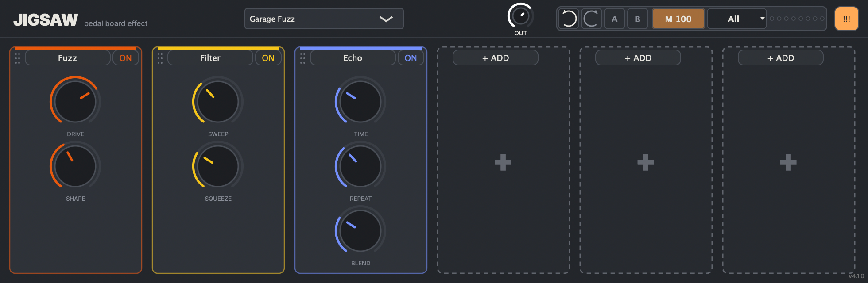Click the TIME label
The width and height of the screenshot is (868, 283).
pyautogui.click(x=360, y=134)
